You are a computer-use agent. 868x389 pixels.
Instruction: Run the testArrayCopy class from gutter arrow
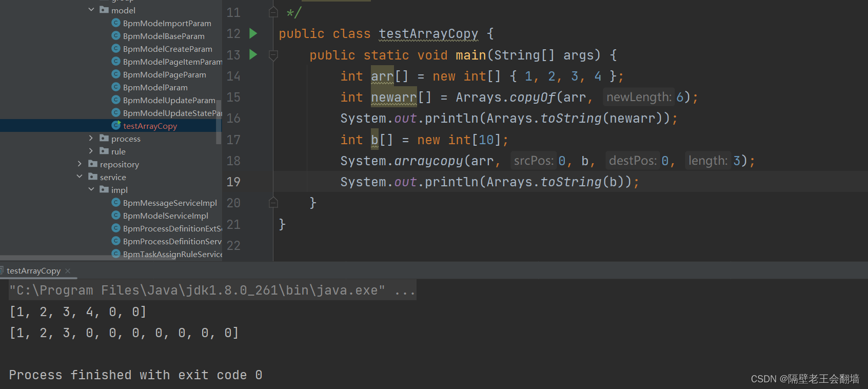pos(253,33)
